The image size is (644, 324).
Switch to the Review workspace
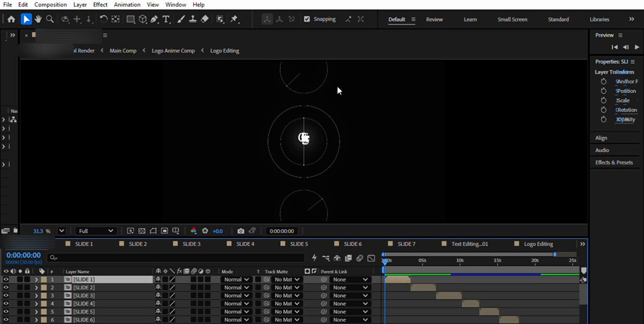coord(435,19)
